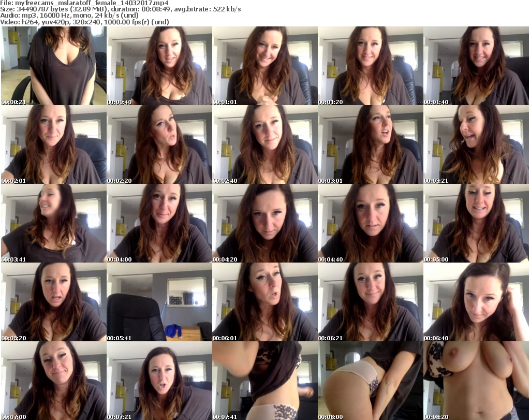Viewport: 530px width, 420px height.
Task: Choose the empty-chair frame at 00:05:41
Action: [159, 302]
